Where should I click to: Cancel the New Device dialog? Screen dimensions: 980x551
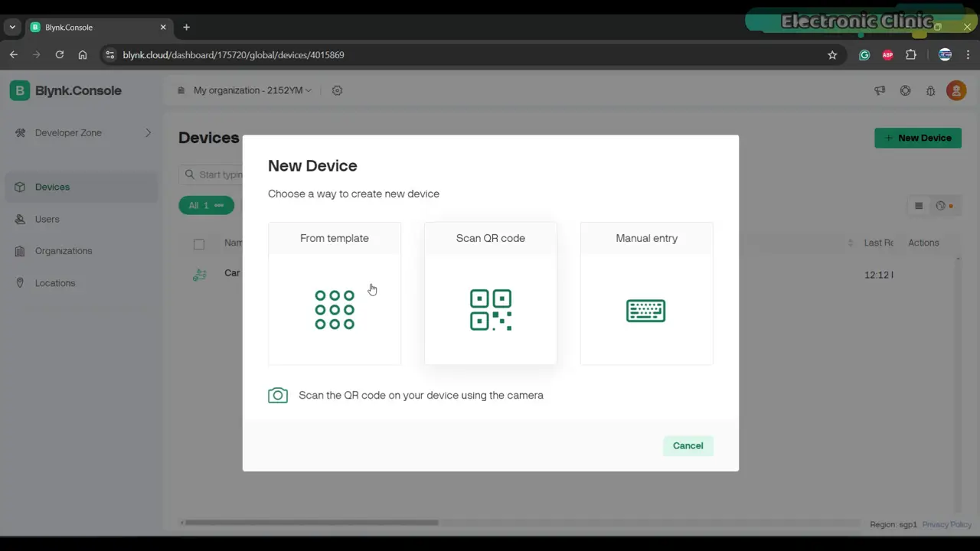click(x=688, y=445)
